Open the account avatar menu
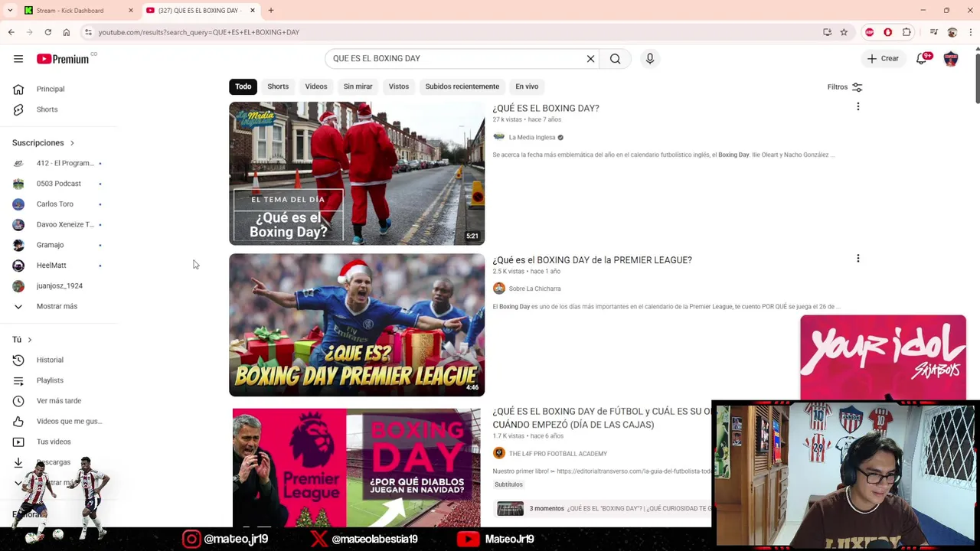This screenshot has width=980, height=551. coord(951,59)
